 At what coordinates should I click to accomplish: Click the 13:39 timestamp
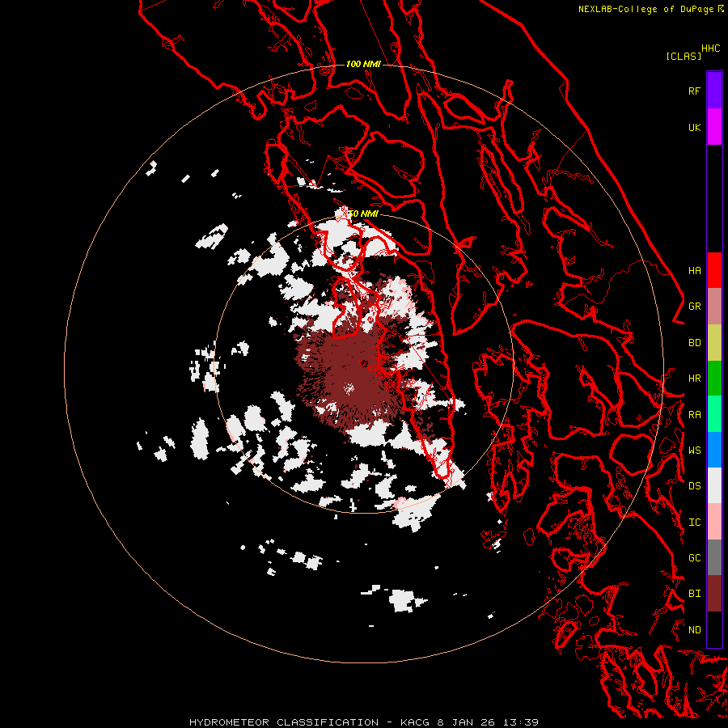(x=520, y=722)
